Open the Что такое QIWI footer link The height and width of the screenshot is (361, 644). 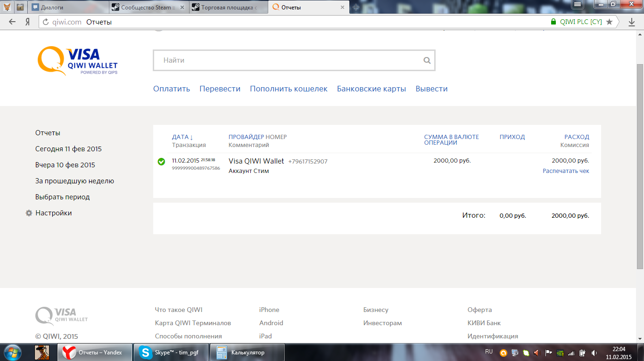pyautogui.click(x=179, y=310)
